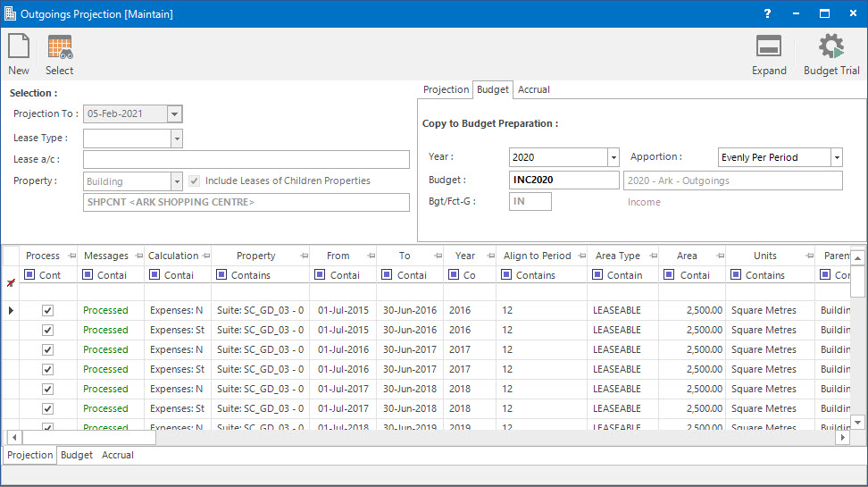Open the Apportion Evenly Per Period dropdown
The height and width of the screenshot is (487, 868).
836,157
